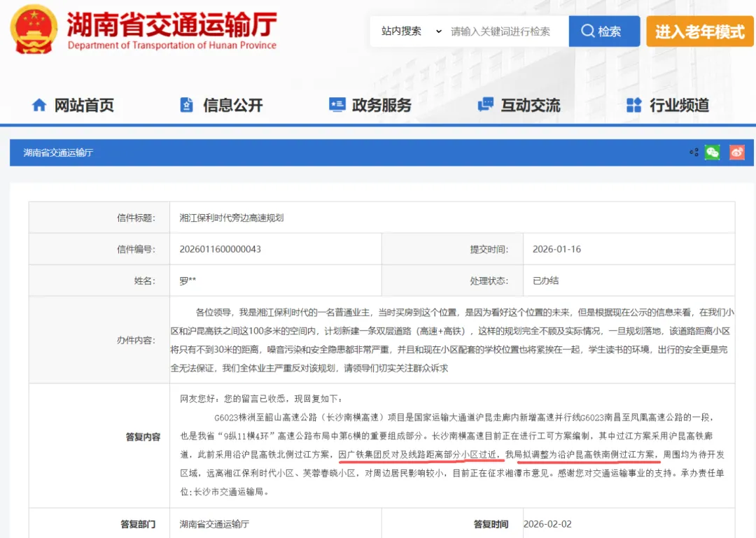Click the 湖南省交通运输厅 site title
This screenshot has width=756, height=538.
point(171,24)
